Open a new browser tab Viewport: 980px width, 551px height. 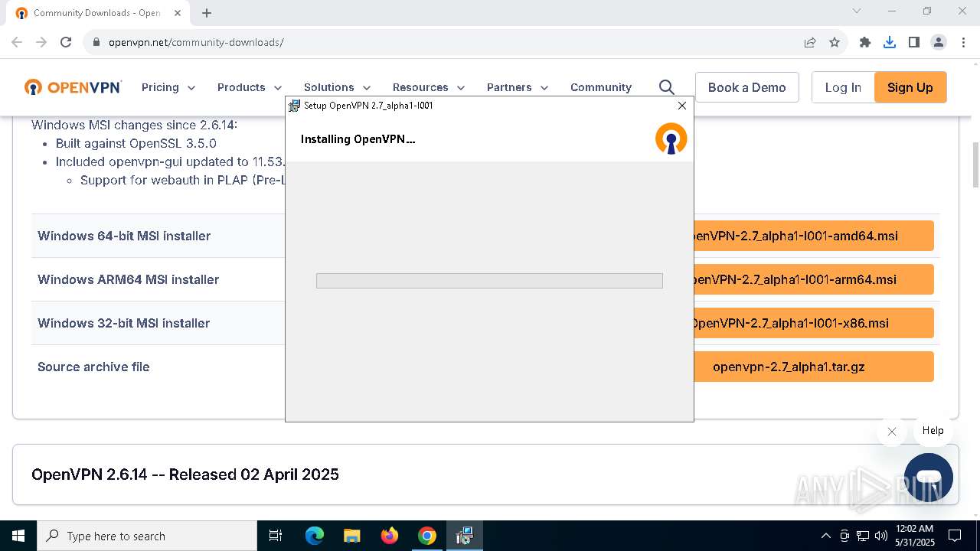tap(207, 13)
